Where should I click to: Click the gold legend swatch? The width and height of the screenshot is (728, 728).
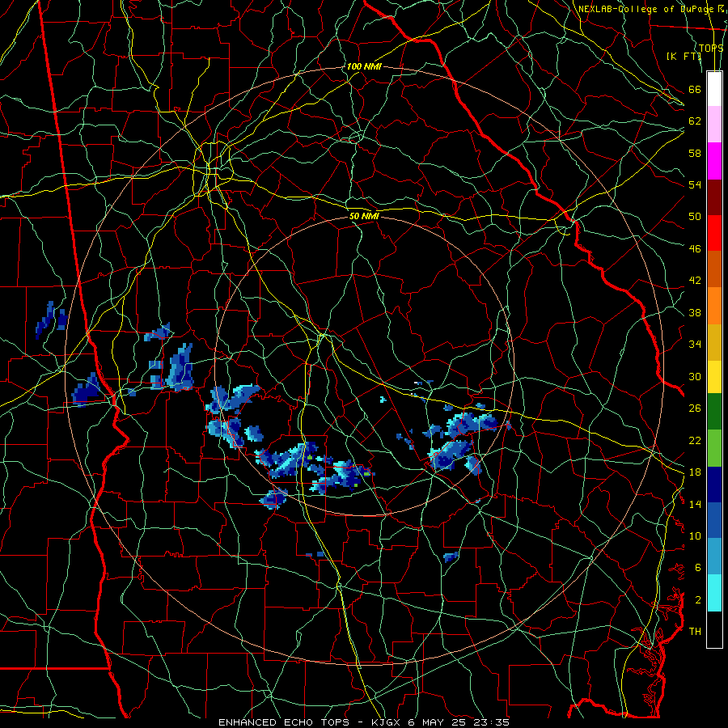[714, 342]
